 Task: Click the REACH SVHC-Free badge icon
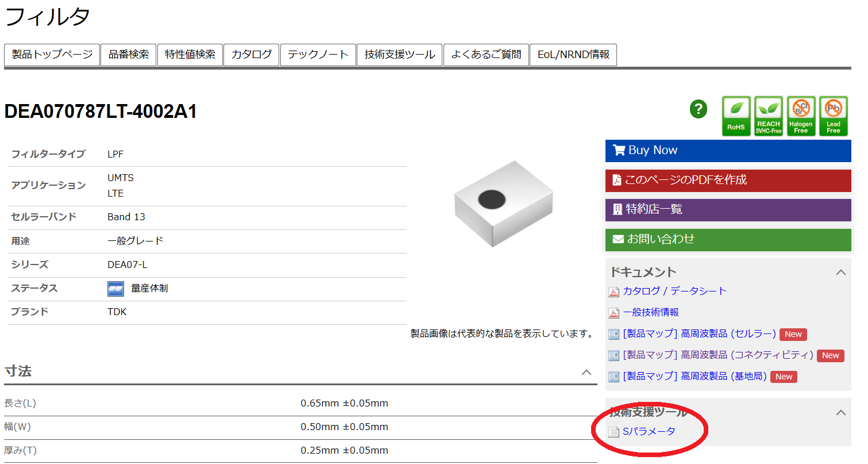tap(768, 116)
